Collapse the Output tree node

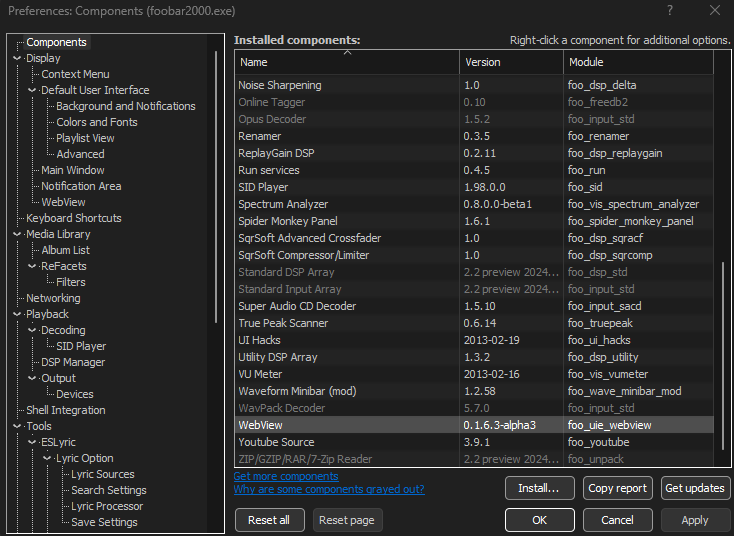tap(32, 378)
